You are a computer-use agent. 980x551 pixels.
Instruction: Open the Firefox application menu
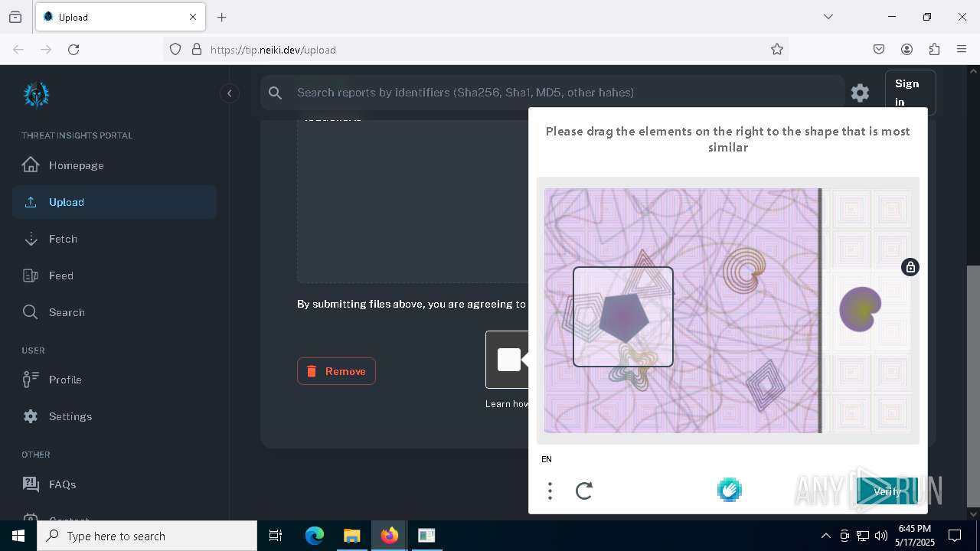coord(962,50)
